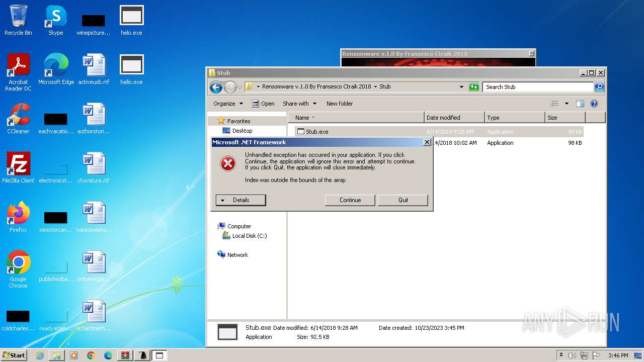
Task: Click Continue in .NET Framework error dialog
Action: (x=350, y=200)
